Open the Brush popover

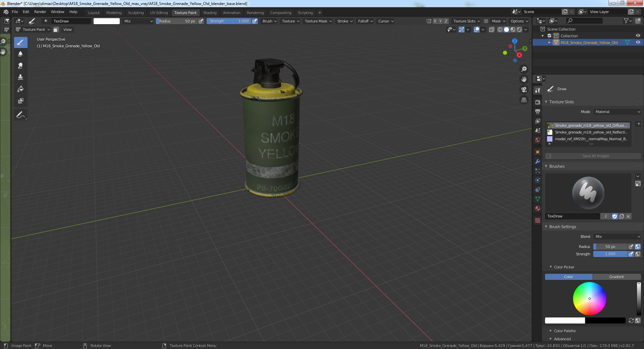point(269,21)
